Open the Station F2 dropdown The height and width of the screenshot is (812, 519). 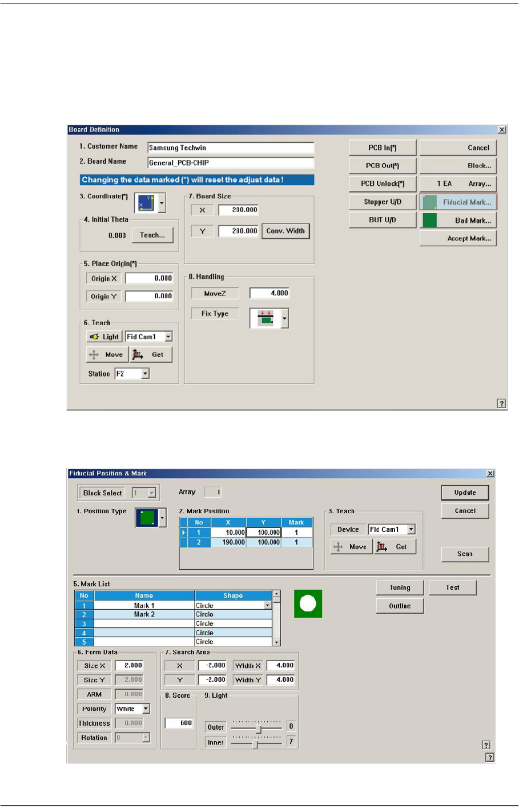pyautogui.click(x=146, y=374)
